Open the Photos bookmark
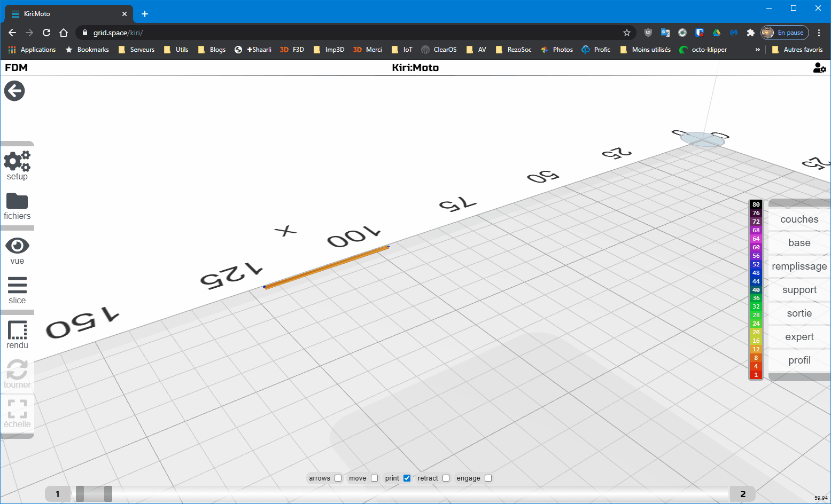The image size is (831, 504). click(556, 50)
